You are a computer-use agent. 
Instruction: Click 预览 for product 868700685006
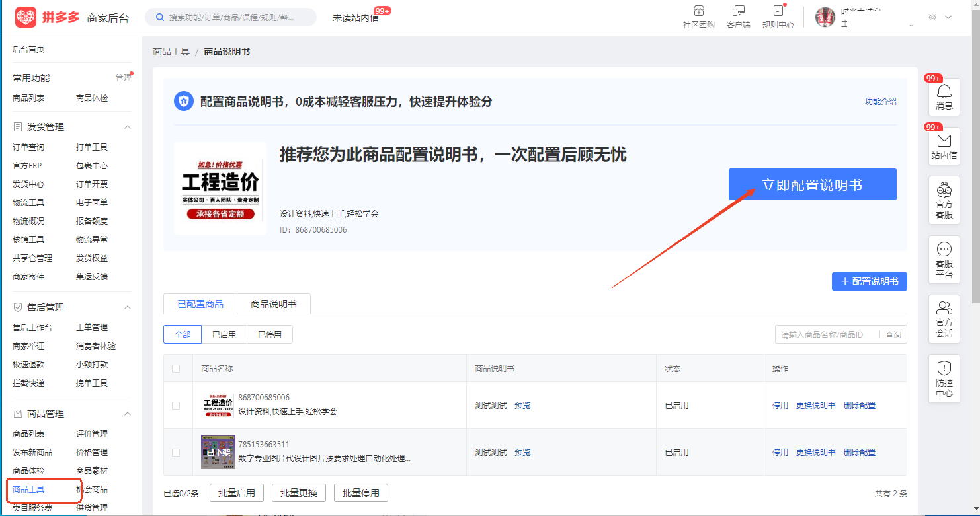click(522, 406)
